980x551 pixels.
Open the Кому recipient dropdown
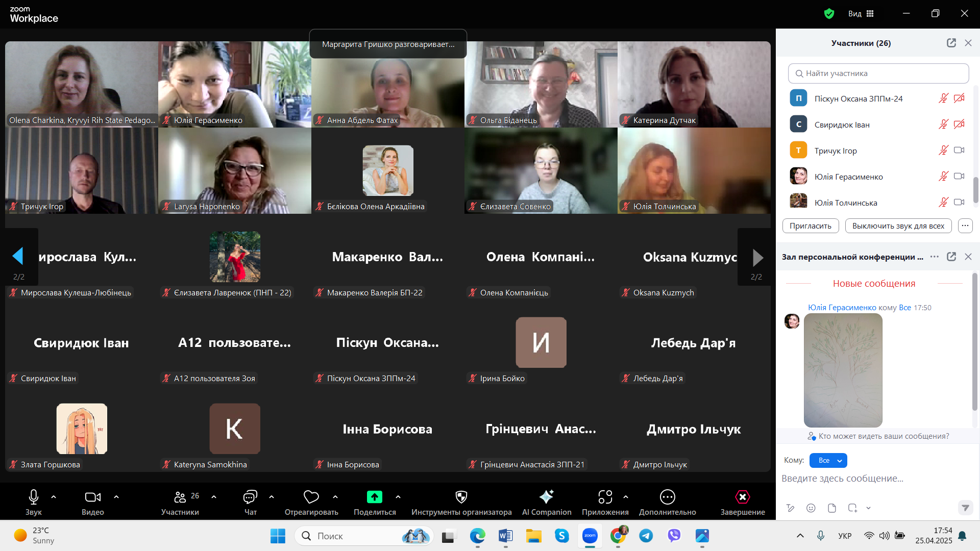[828, 460]
